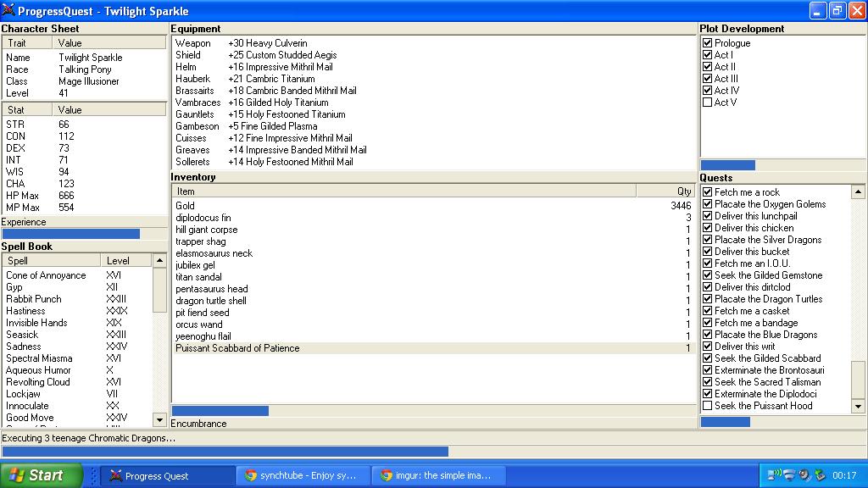
Task: Toggle Deliver this writ checkbox
Action: point(708,347)
